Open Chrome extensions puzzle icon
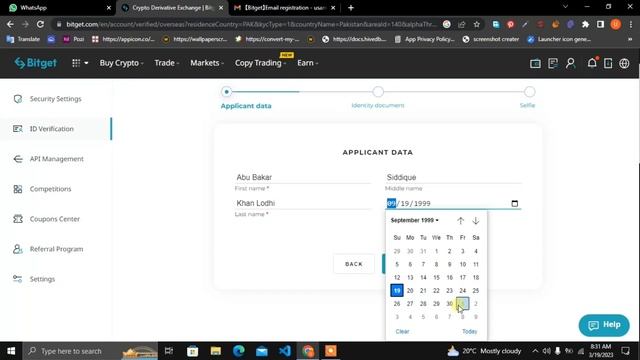The image size is (640, 360). pos(585,24)
